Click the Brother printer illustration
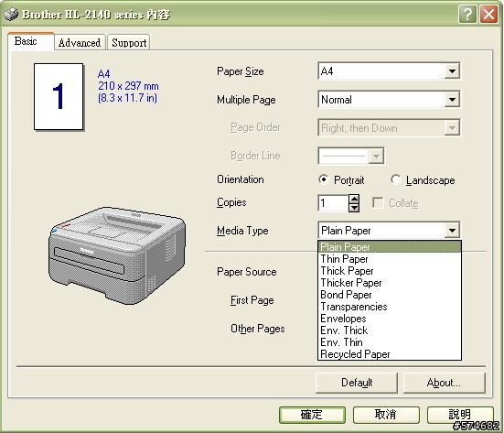The height and width of the screenshot is (433, 504). [117, 255]
